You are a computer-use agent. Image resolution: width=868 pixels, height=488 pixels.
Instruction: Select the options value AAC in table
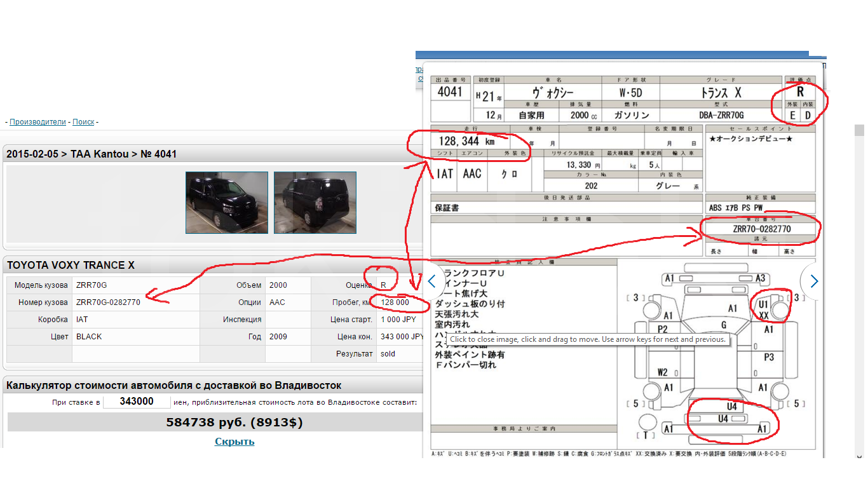click(x=278, y=302)
